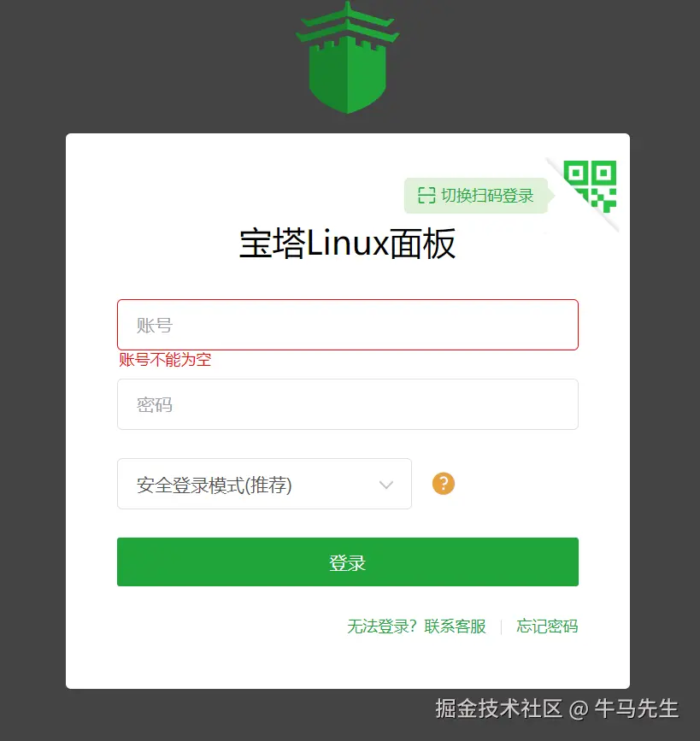Open the 无法登录？联系客服 link
The image size is (700, 741).
pyautogui.click(x=416, y=626)
